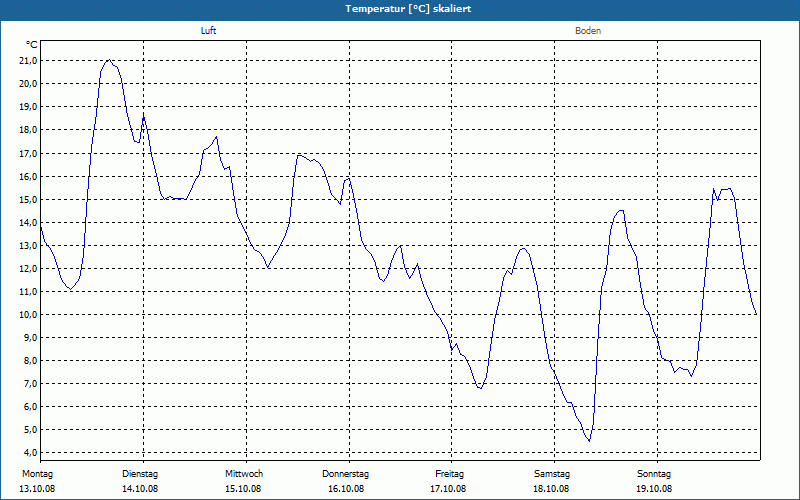Viewport: 800px width, 500px height.
Task: Click the °C axis unit label
Action: tap(32, 45)
